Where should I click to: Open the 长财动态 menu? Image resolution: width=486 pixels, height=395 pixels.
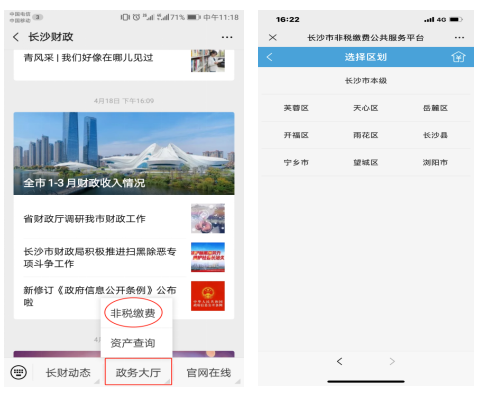tap(68, 372)
